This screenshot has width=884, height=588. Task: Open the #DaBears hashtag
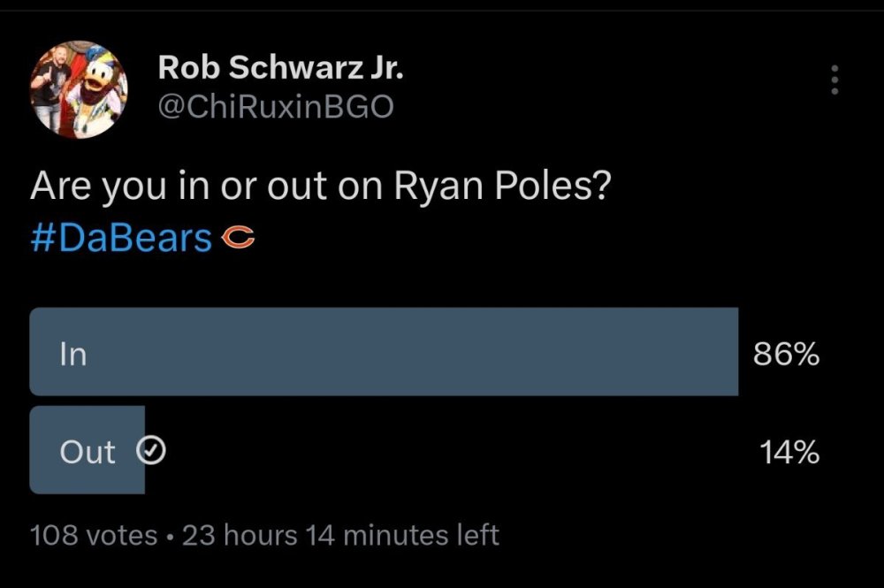click(x=121, y=237)
